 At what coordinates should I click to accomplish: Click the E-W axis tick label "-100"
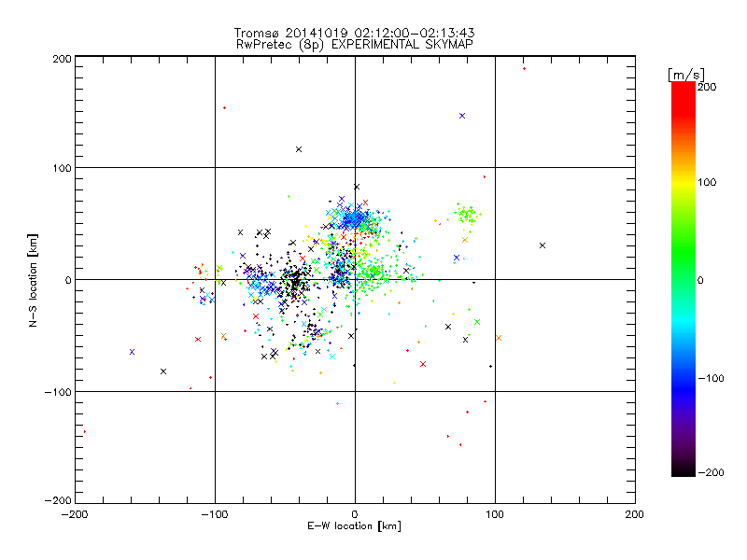click(x=215, y=514)
